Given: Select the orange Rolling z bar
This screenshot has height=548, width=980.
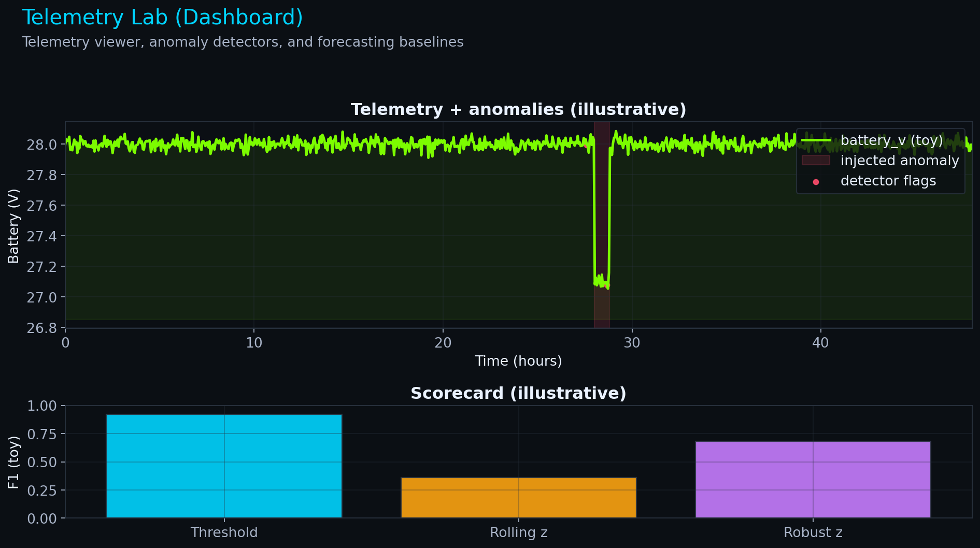Looking at the screenshot, I should pos(518,497).
